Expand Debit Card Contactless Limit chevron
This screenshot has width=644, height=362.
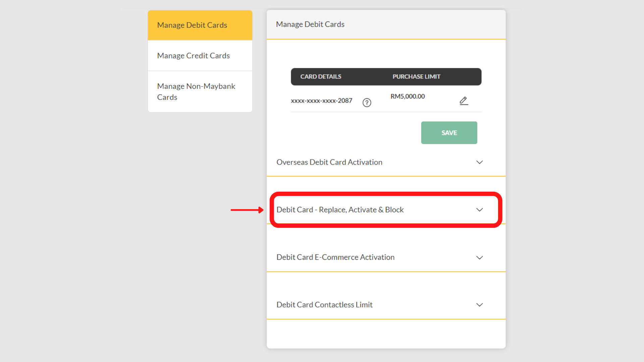pos(480,305)
